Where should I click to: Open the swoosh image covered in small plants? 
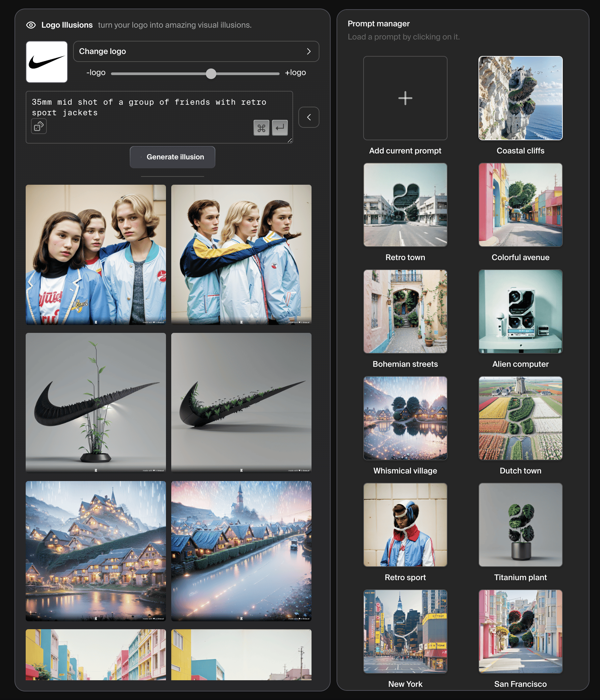click(241, 403)
